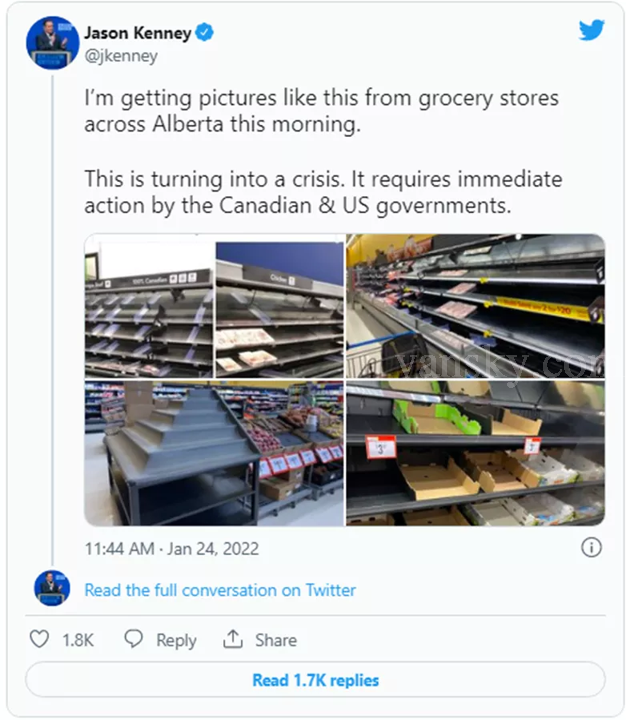Click the small avatar beside conversation link
This screenshot has height=720, width=626.
(51, 589)
